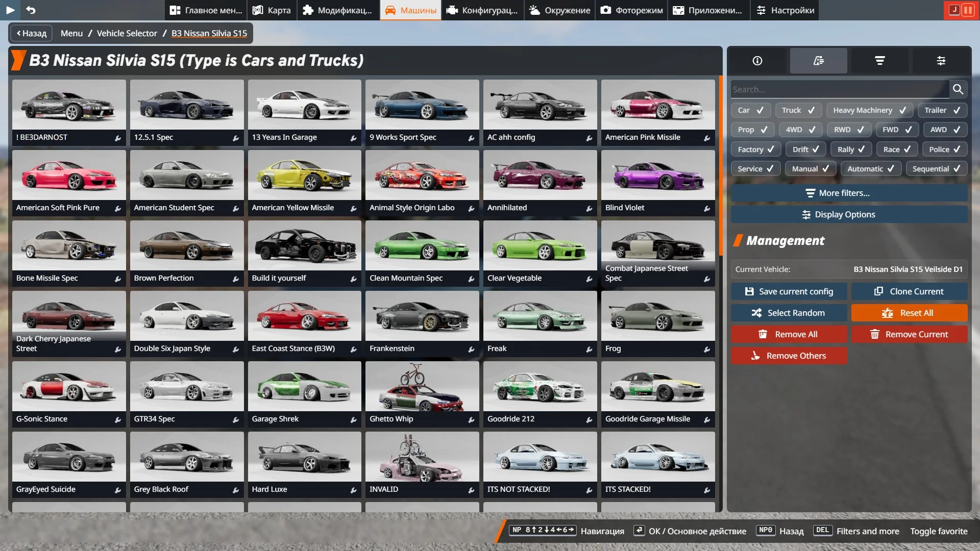Select the Build it yourself thumbnail
Image resolution: width=980 pixels, height=551 pixels.
[x=305, y=245]
